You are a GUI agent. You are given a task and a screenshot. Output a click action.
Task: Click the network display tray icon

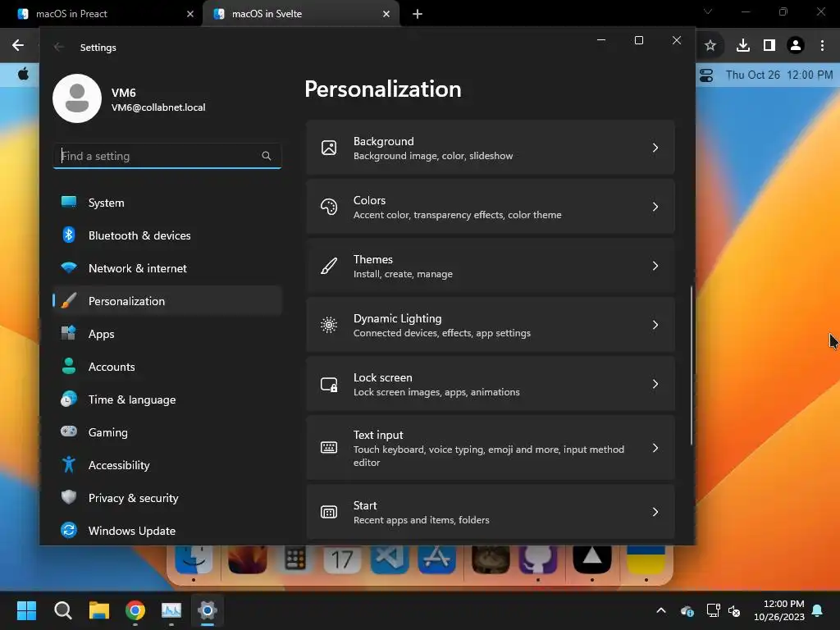coord(713,610)
